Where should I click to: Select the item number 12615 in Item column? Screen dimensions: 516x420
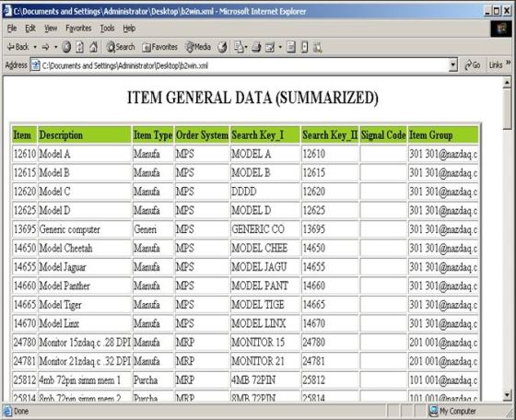tap(25, 173)
